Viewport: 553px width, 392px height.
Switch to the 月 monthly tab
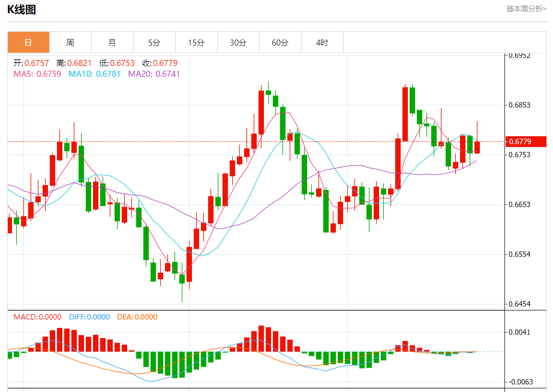(x=113, y=43)
